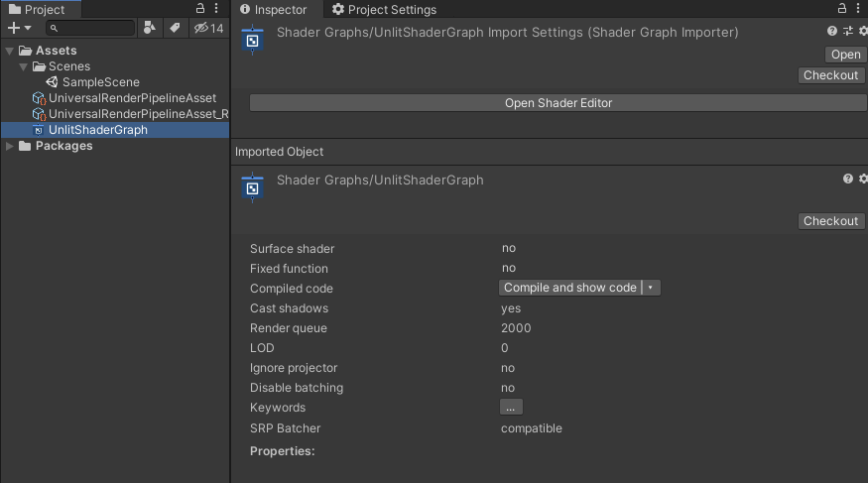Toggle the Project panel lock icon
The width and height of the screenshot is (868, 483).
(199, 8)
